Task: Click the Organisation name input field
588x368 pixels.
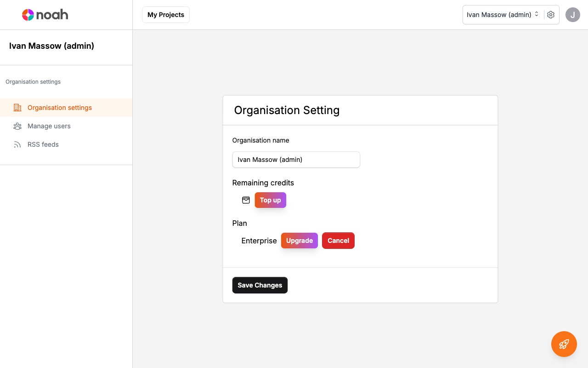Action: click(x=296, y=159)
